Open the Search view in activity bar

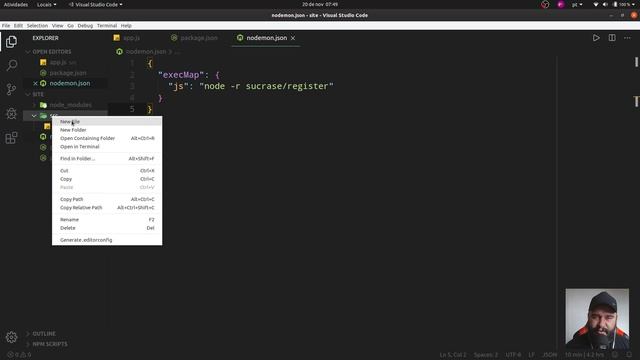11,65
